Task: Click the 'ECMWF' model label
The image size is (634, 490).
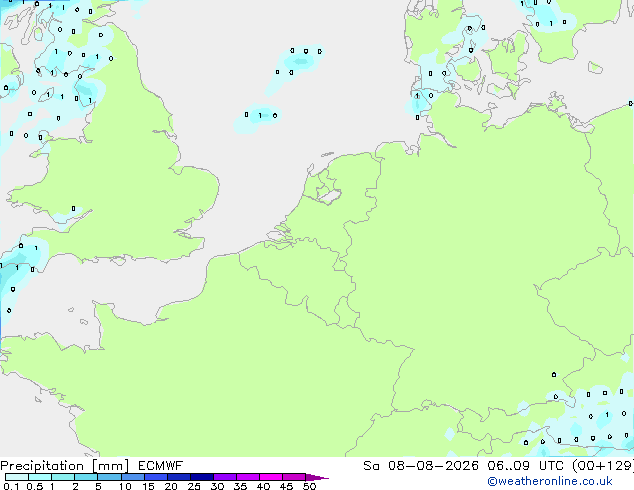Action: pos(161,466)
